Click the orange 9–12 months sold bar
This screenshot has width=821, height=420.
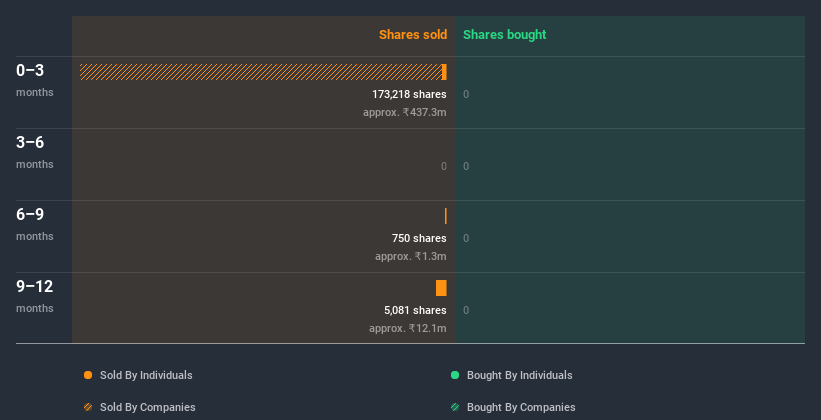point(441,288)
